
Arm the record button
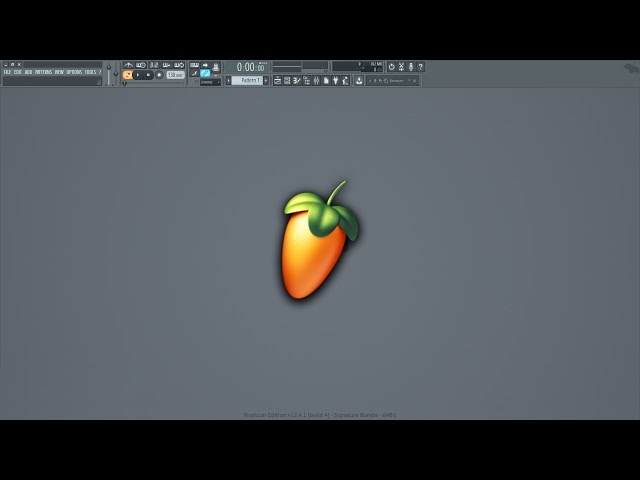tap(159, 75)
